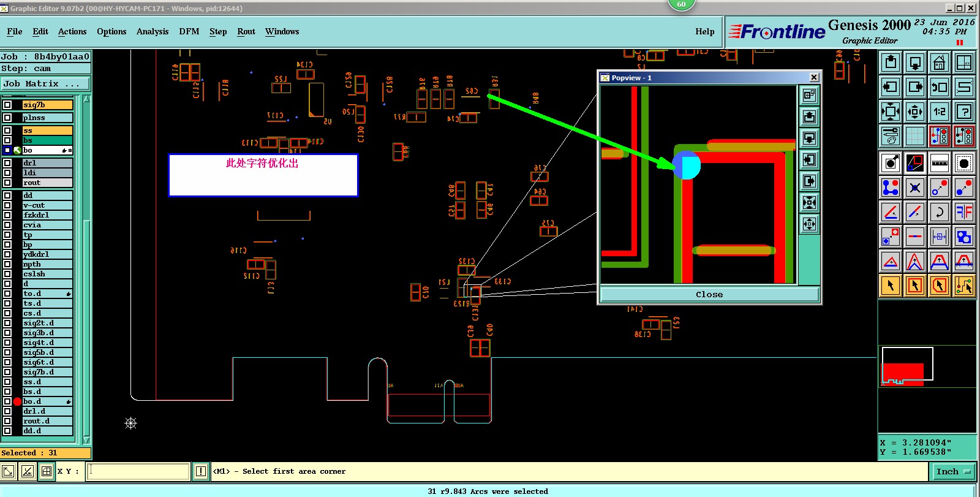The width and height of the screenshot is (980, 497).
Task: Open the DFM menu
Action: (x=189, y=31)
